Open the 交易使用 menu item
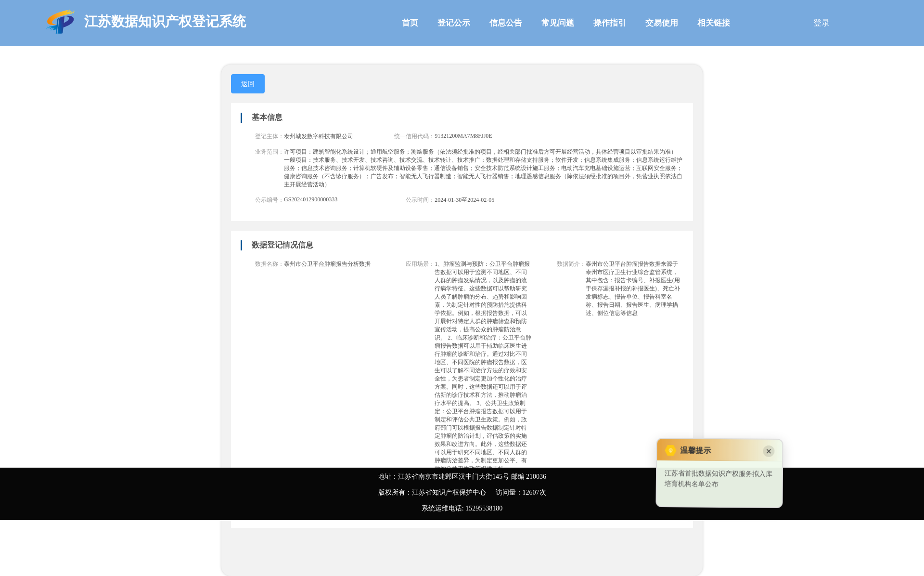The image size is (924, 576). click(662, 23)
